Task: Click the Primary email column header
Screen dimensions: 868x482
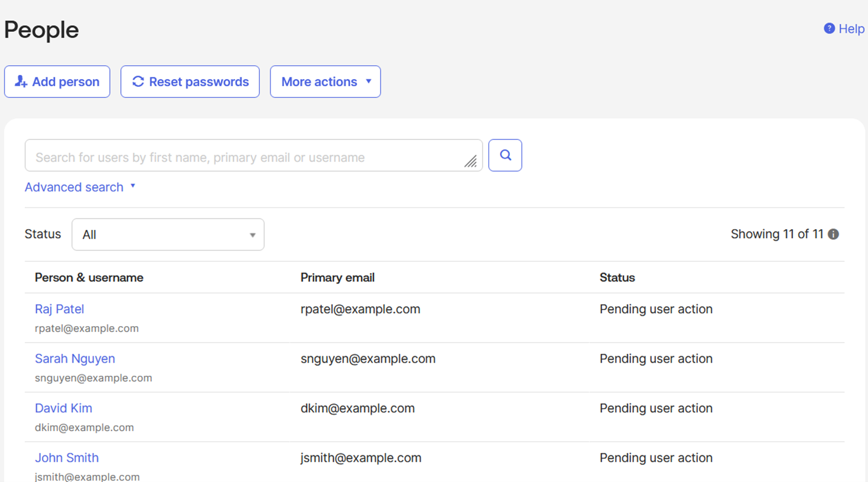Action: click(x=337, y=278)
